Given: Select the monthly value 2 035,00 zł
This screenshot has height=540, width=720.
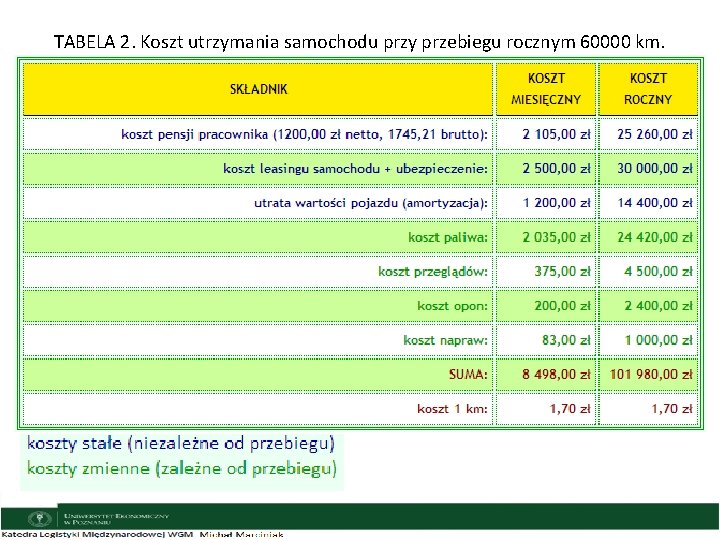Looking at the screenshot, I should pos(556,237).
